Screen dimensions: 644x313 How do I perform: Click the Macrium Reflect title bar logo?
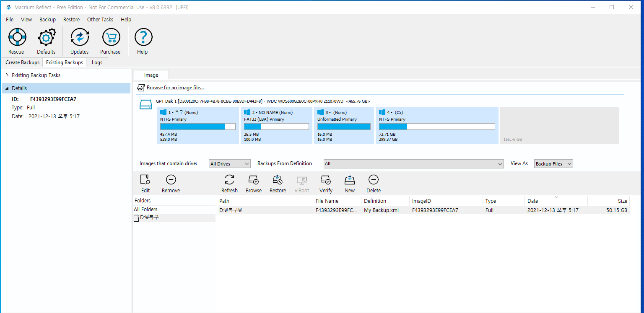coord(8,7)
